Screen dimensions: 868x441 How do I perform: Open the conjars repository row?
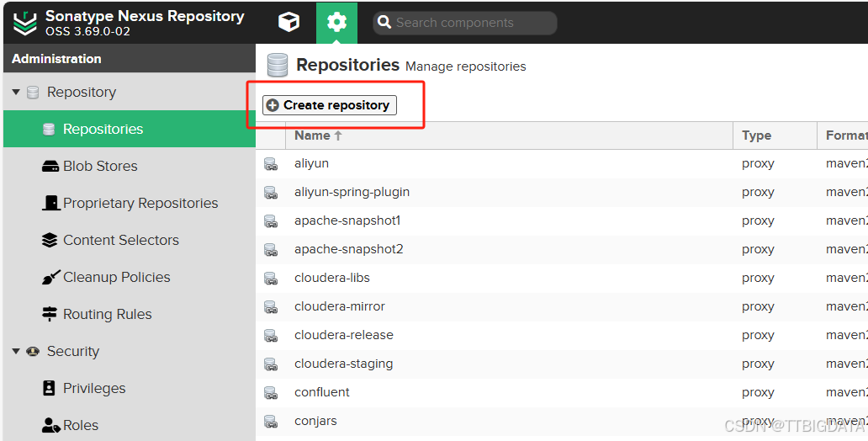point(562,421)
